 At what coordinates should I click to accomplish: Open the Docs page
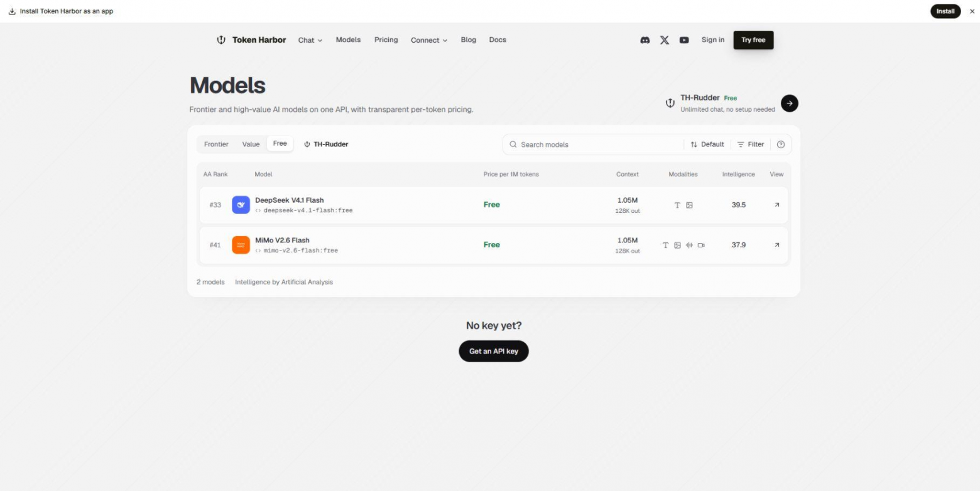pyautogui.click(x=498, y=40)
